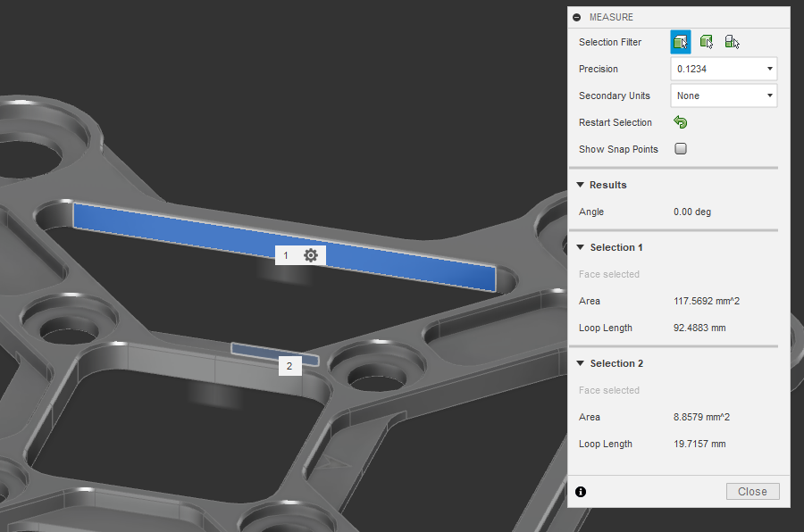This screenshot has width=804, height=532.
Task: Open the gear settings beside selection marker 1
Action: coord(312,255)
